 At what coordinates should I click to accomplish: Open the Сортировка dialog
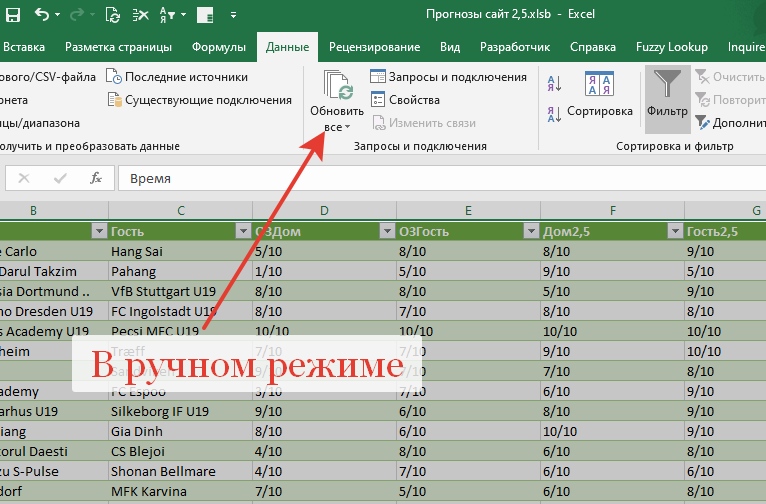click(x=599, y=96)
